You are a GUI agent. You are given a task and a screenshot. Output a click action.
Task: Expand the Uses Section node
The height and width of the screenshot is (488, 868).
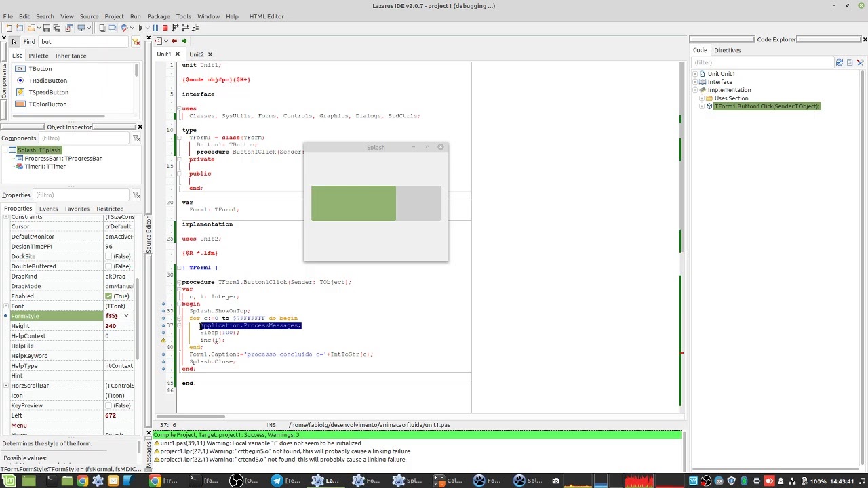[702, 98]
